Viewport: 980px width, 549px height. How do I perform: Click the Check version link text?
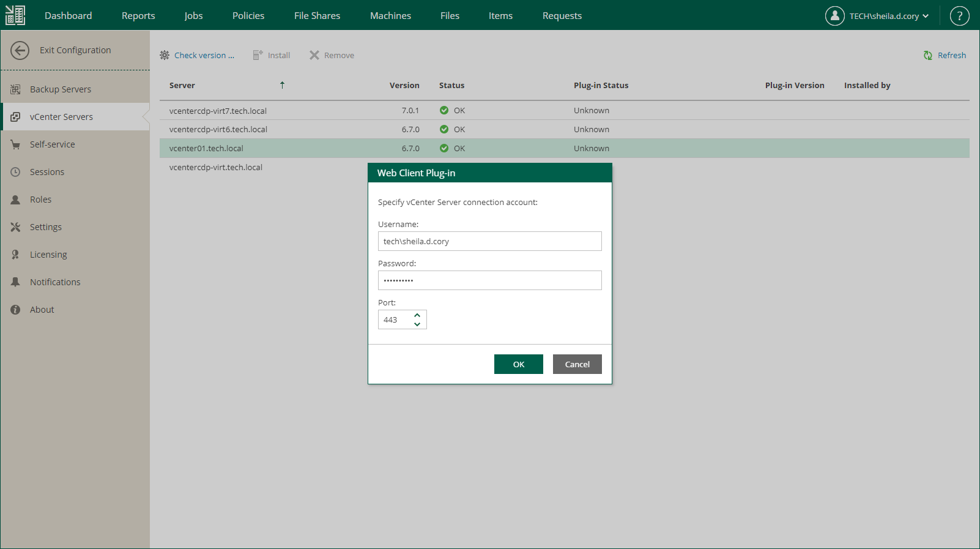coord(204,55)
